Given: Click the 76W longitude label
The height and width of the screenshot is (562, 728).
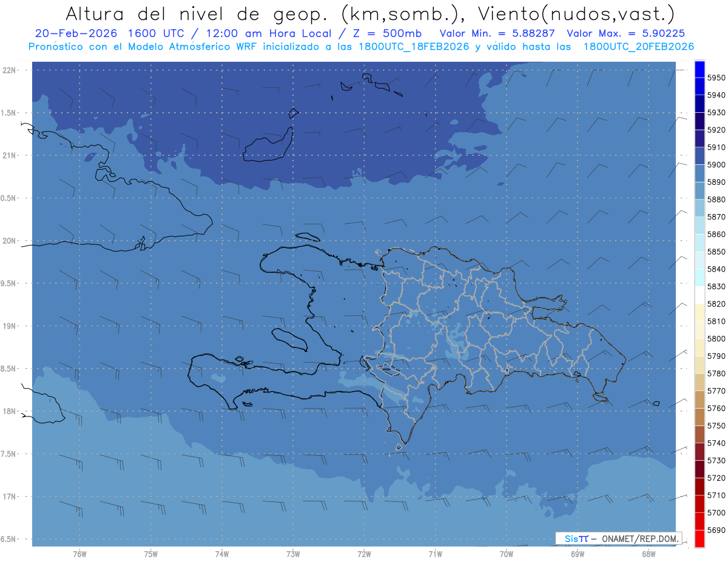Looking at the screenshot, I should click(x=79, y=554).
